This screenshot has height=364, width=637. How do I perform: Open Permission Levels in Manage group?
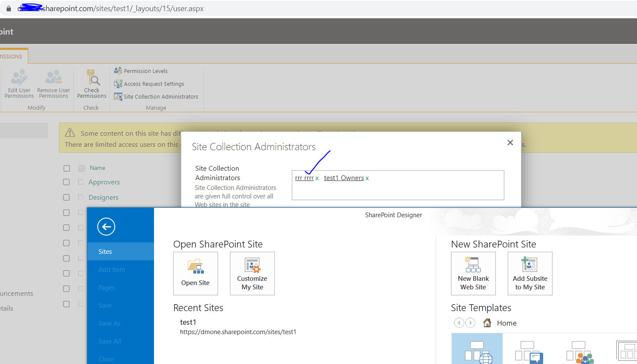coord(141,71)
